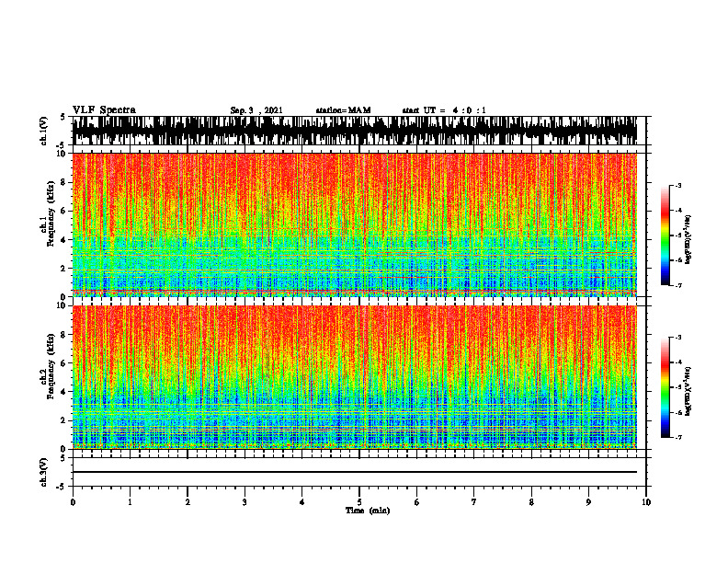Click the "-5" tick on ch.3(V) axis

pos(63,487)
